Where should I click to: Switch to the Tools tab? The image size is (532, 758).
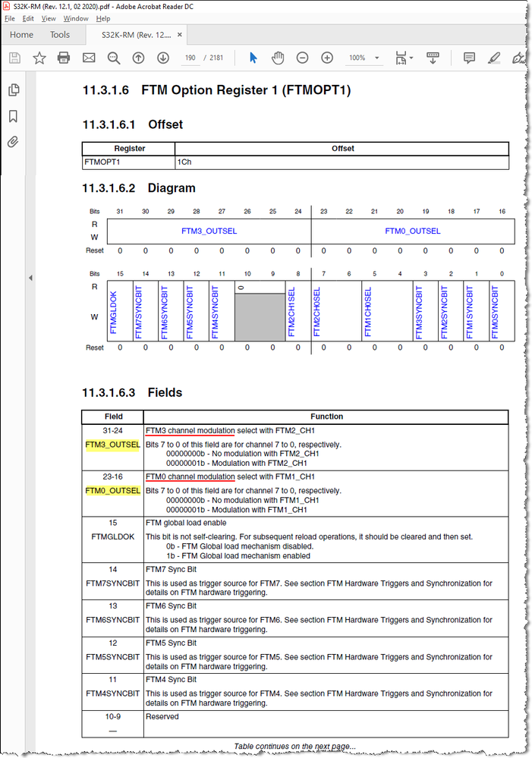click(x=60, y=35)
